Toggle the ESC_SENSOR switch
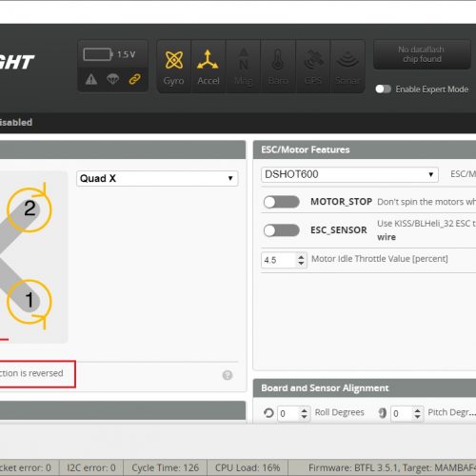 282,230
